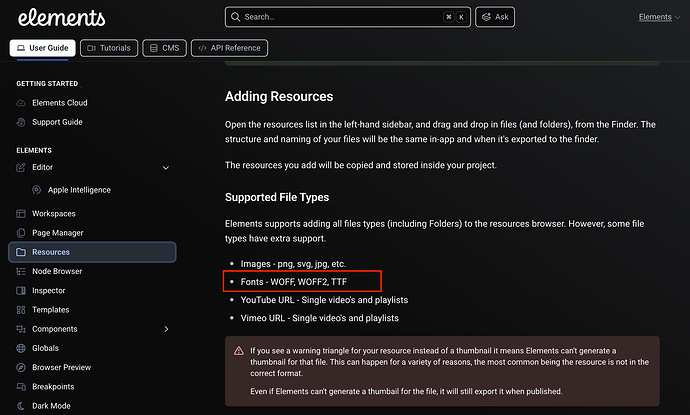Click the Adding Resources heading

[279, 96]
